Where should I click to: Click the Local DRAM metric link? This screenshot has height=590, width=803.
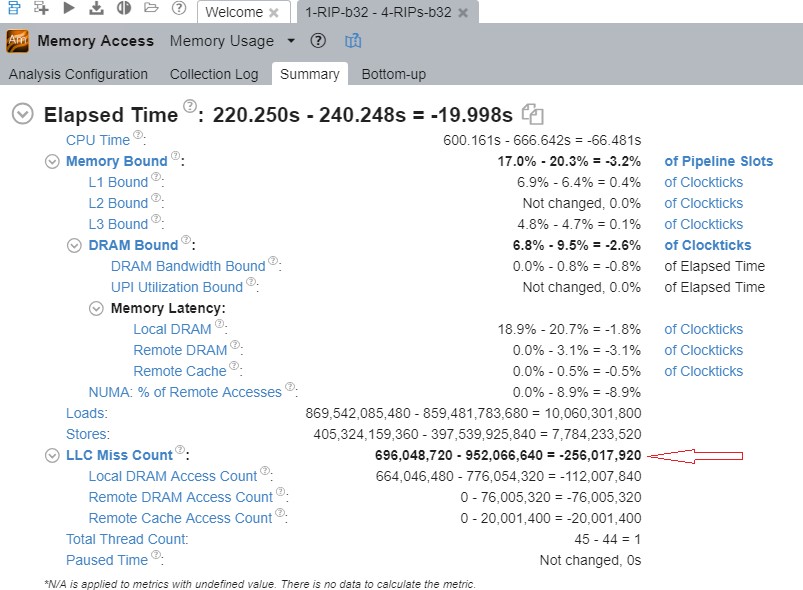point(172,329)
